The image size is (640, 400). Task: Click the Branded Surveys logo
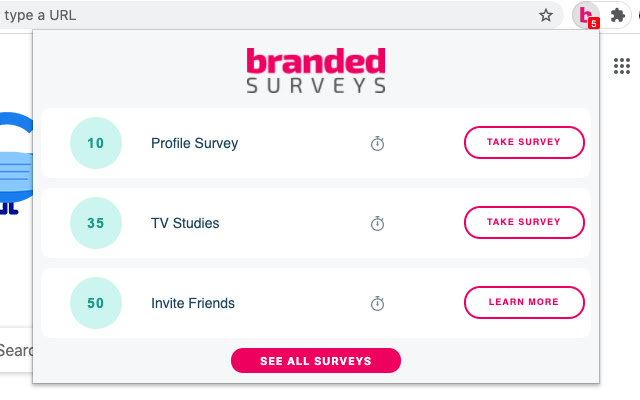pyautogui.click(x=316, y=70)
